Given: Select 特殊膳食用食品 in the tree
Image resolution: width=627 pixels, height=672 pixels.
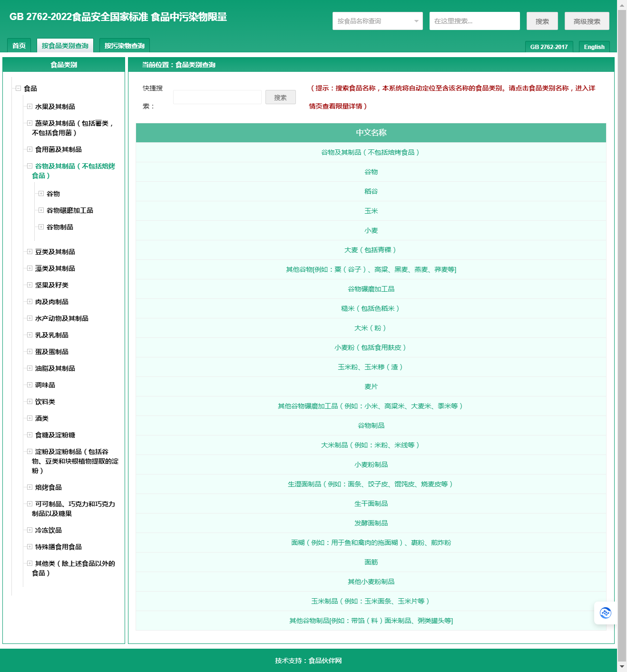Looking at the screenshot, I should pos(59,547).
